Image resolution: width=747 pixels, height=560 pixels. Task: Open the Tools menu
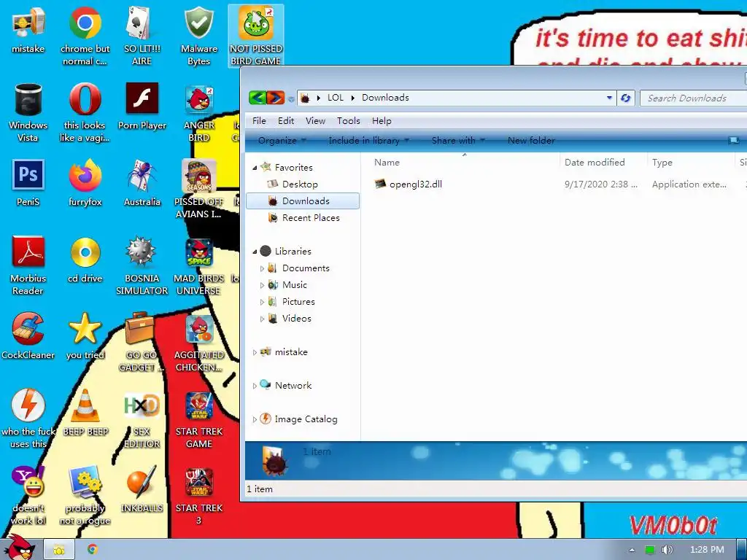pos(348,121)
